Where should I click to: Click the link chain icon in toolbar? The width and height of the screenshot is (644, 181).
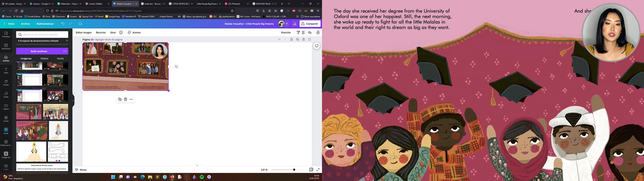point(310,33)
